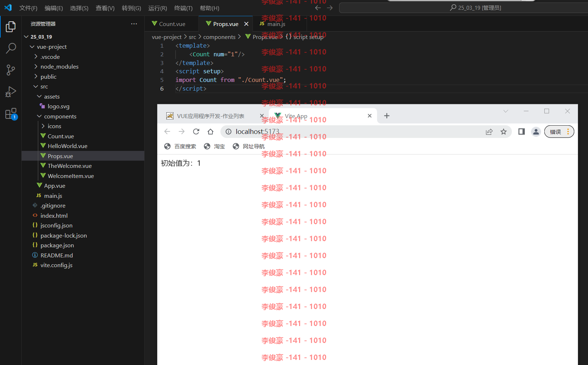Open the 帮助(H) menu

pyautogui.click(x=210, y=8)
